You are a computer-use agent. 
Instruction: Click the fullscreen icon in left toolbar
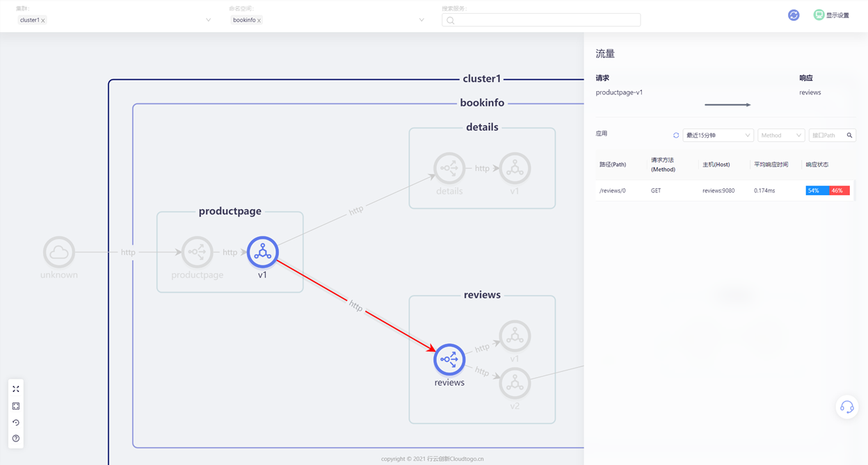(16, 389)
